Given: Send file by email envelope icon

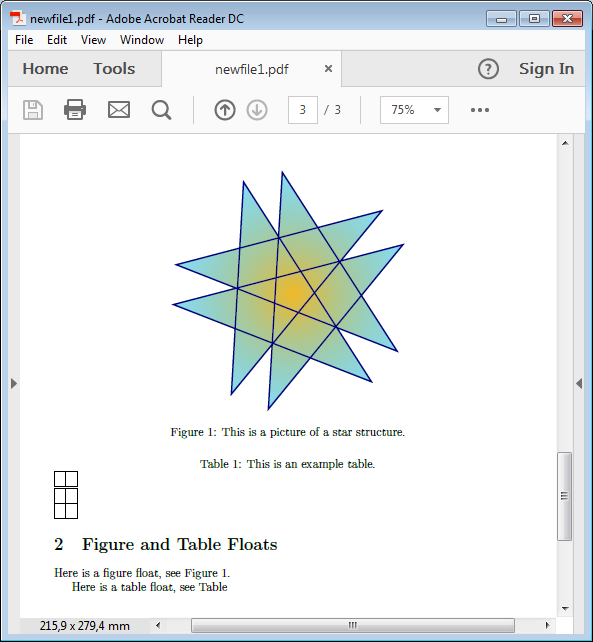Looking at the screenshot, I should (x=119, y=110).
